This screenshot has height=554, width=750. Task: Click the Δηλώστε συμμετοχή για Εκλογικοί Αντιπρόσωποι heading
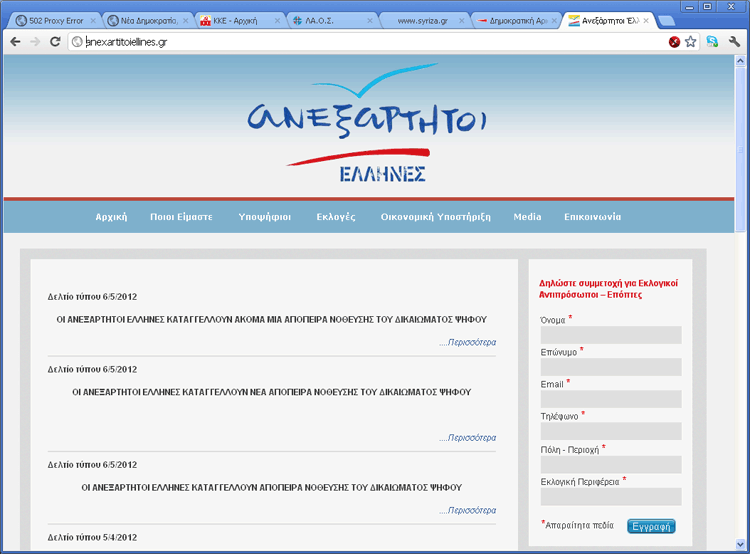tap(608, 289)
